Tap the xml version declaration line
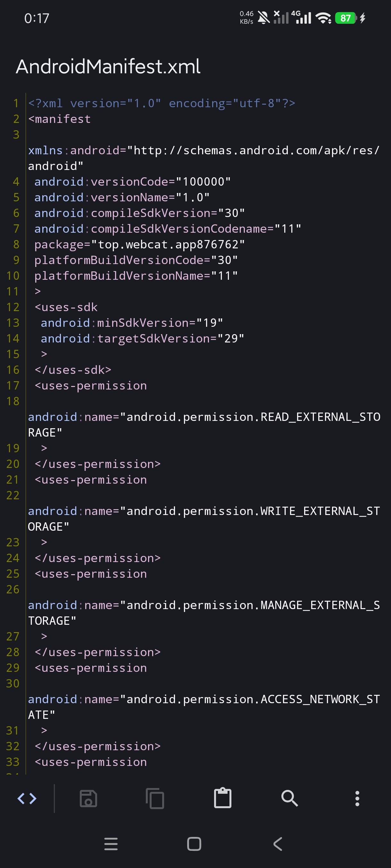Viewport: 391px width, 868px height. click(162, 103)
